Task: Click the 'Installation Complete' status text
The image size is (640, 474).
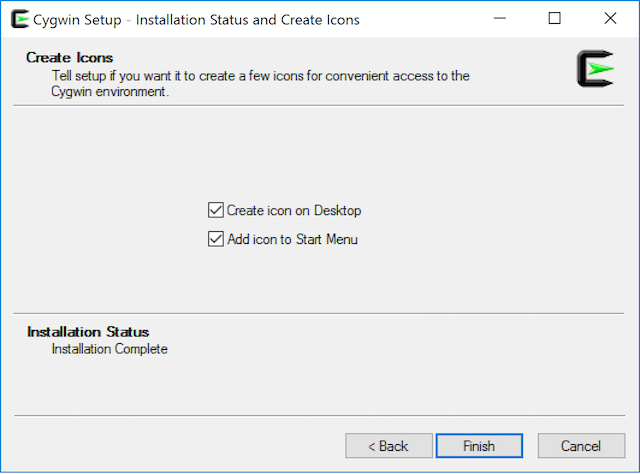Action: point(110,349)
